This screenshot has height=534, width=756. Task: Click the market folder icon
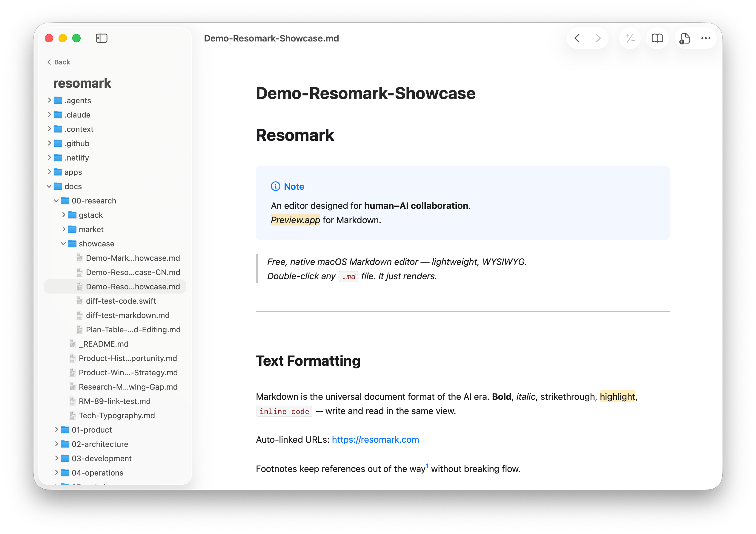click(72, 229)
